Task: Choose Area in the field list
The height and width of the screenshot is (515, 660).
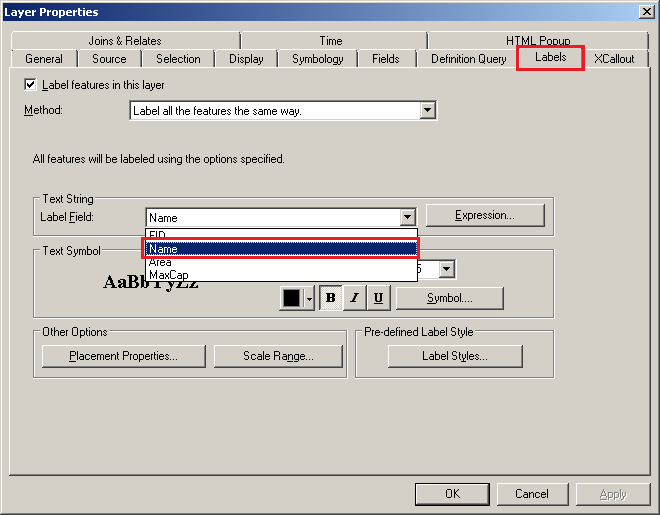Action: coord(160,262)
